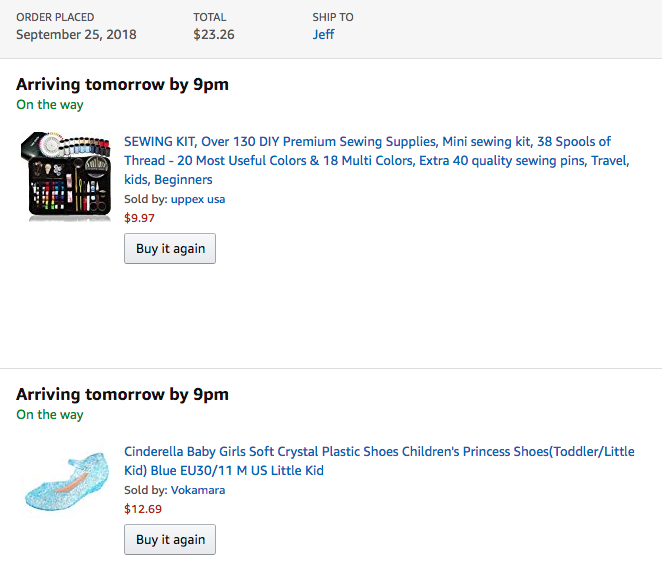Viewport: 662px width, 584px height.
Task: Click the TOTAL header label
Action: pos(210,17)
